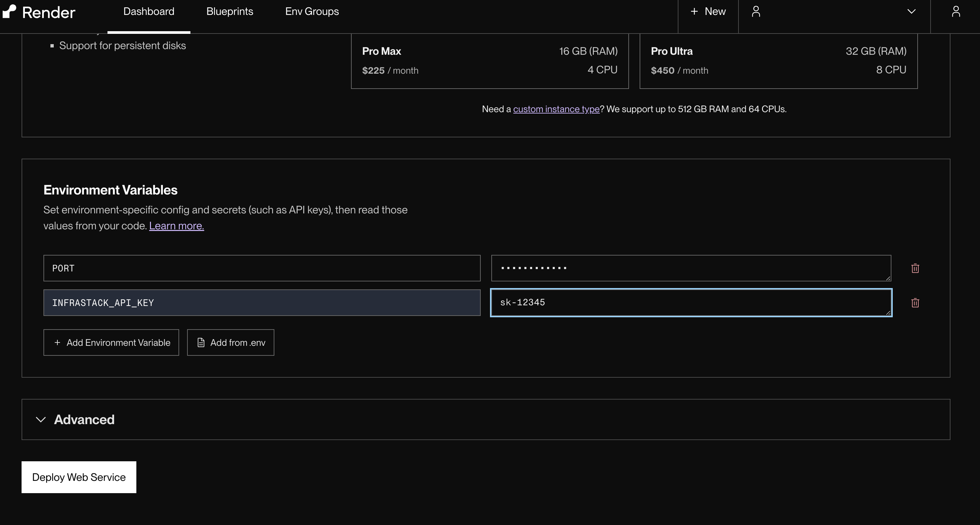980x525 pixels.
Task: Click the workspace user icon
Action: pyautogui.click(x=756, y=11)
